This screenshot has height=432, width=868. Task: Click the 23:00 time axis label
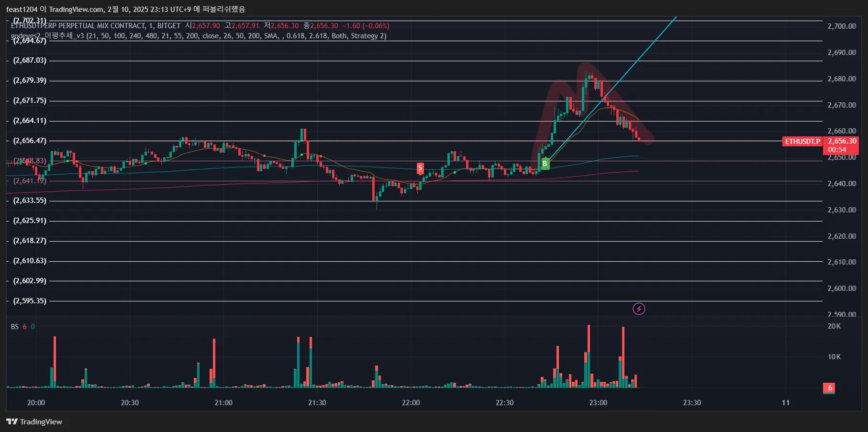(x=598, y=403)
